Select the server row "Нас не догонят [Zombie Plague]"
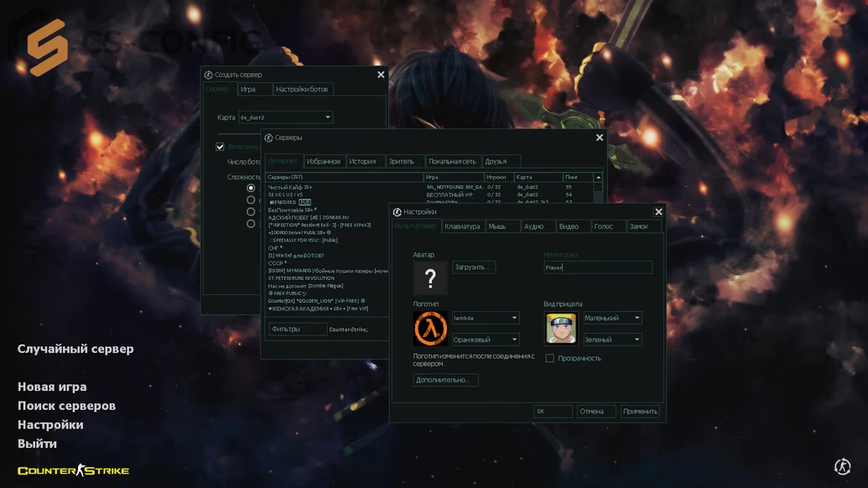This screenshot has height=488, width=868. pos(326,286)
